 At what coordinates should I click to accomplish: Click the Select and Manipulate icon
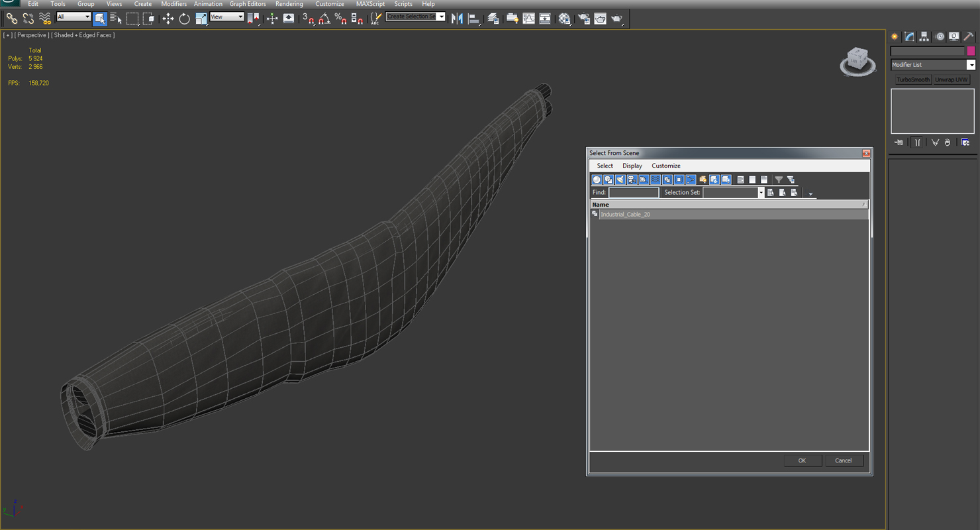(272, 19)
